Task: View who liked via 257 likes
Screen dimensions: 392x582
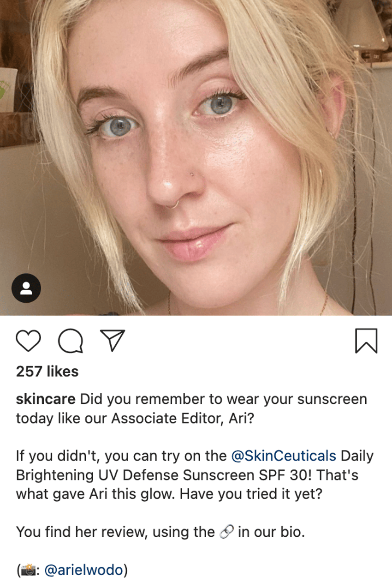Action: pyautogui.click(x=48, y=371)
